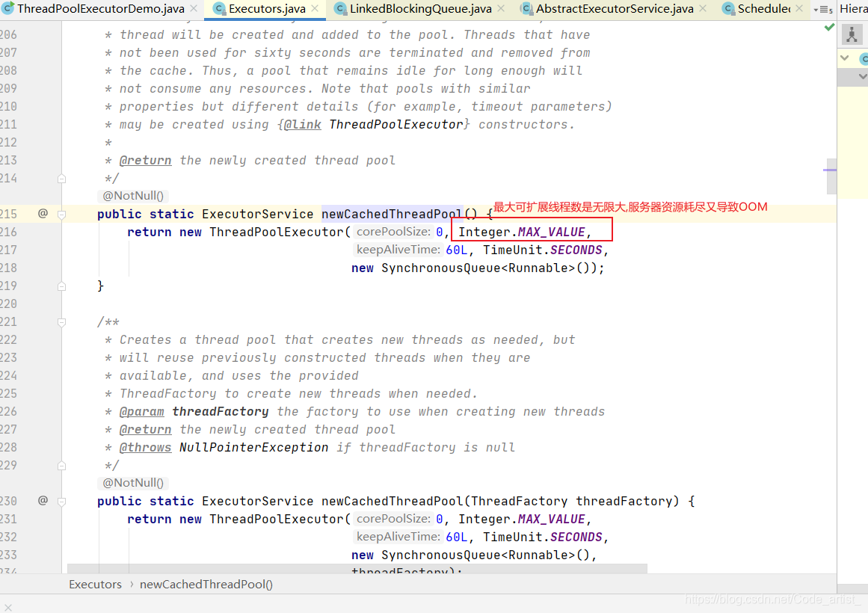Viewport: 868px width, 613px height.
Task: Click ThreadPoolExecutor constructor on line 231
Action: pyautogui.click(x=277, y=520)
